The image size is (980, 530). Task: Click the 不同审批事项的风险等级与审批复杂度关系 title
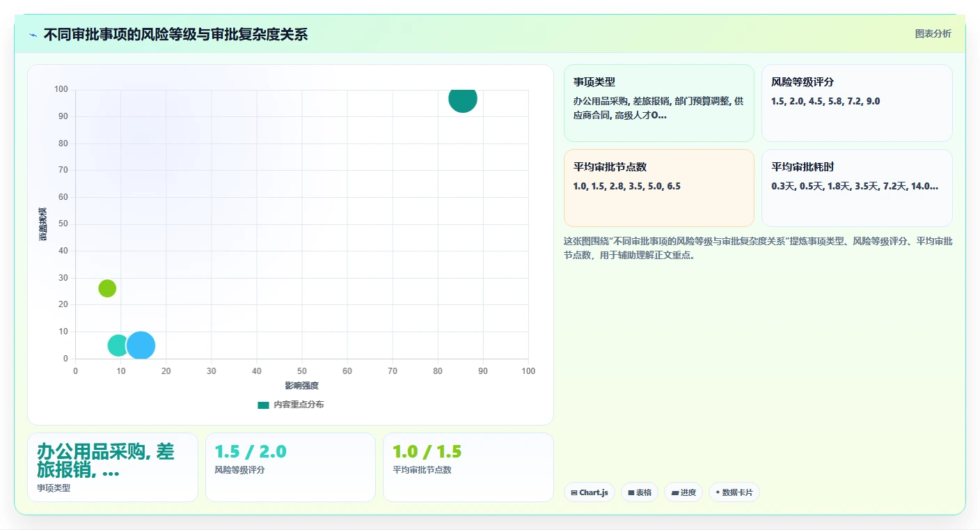175,34
